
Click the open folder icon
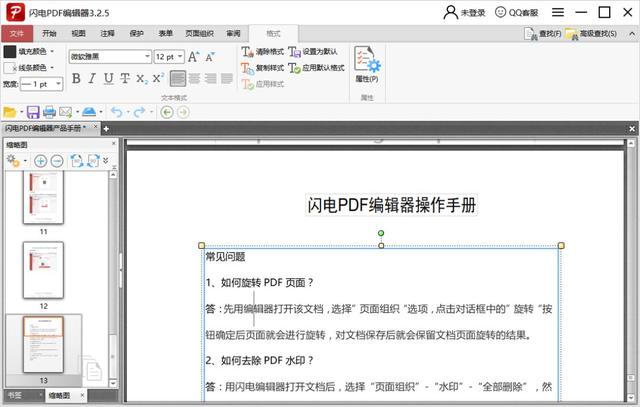coord(9,112)
